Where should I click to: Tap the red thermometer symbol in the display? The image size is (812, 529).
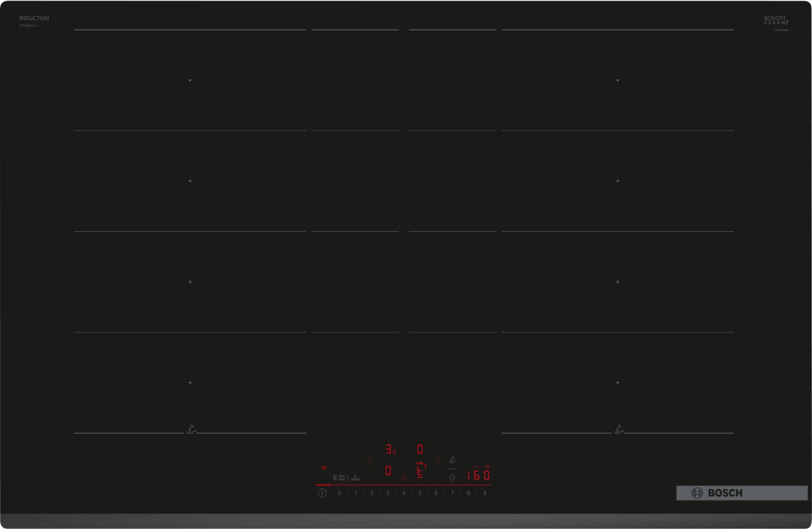point(425,466)
